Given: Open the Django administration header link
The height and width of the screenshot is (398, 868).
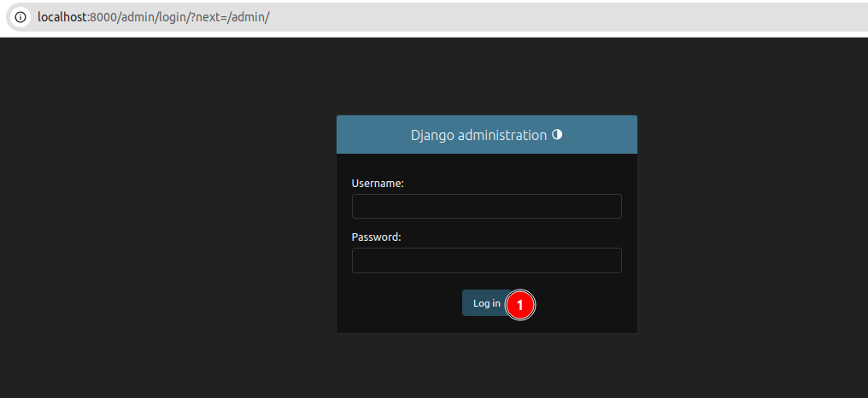Looking at the screenshot, I should (478, 135).
